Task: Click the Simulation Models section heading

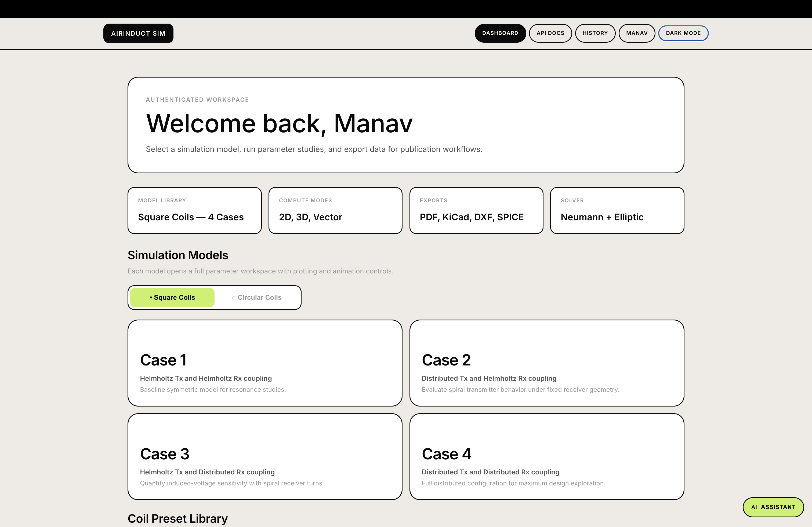Action: point(178,255)
